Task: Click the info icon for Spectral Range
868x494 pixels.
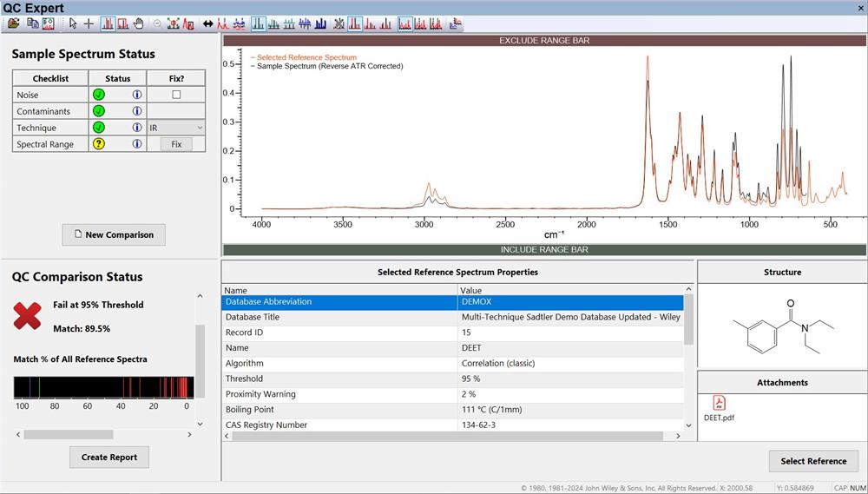Action: click(x=137, y=144)
